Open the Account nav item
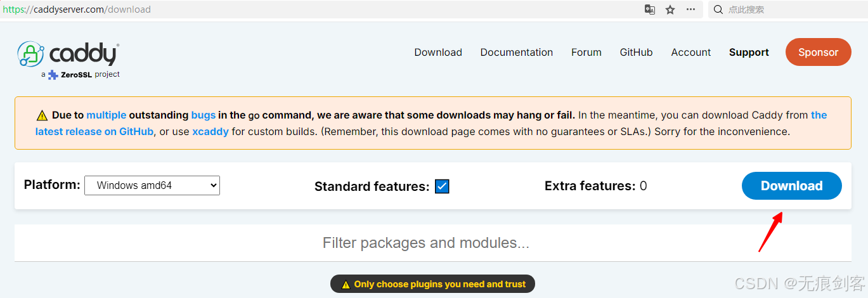Viewport: 868px width, 298px height. pos(690,53)
